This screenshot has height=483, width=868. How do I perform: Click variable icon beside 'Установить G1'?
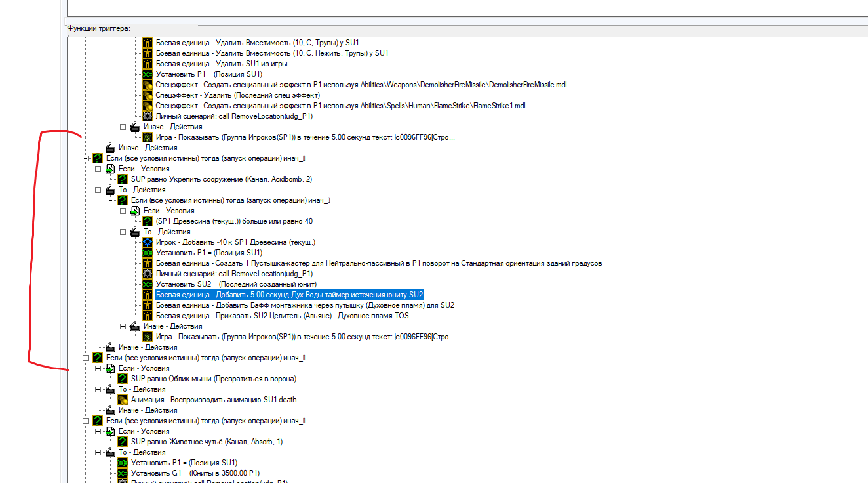[x=123, y=473]
